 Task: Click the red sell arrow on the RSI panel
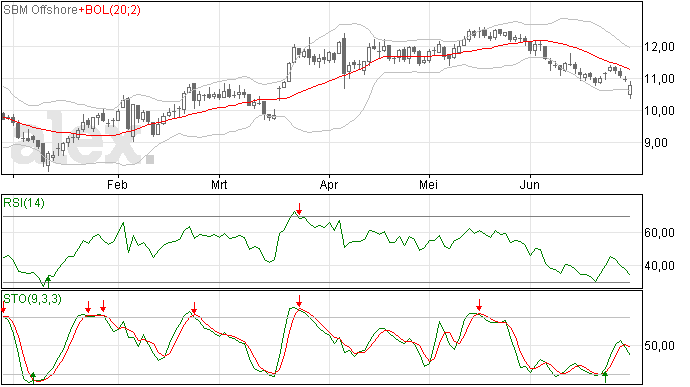click(299, 209)
